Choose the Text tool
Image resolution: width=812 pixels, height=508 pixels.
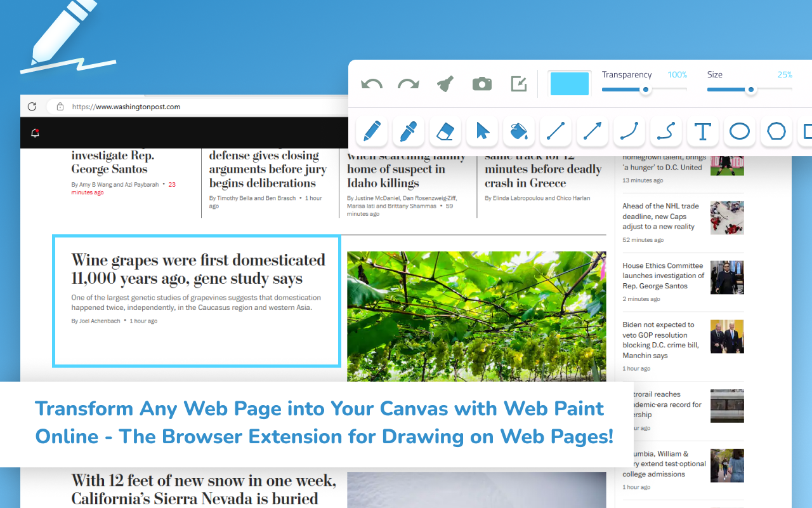coord(703,131)
